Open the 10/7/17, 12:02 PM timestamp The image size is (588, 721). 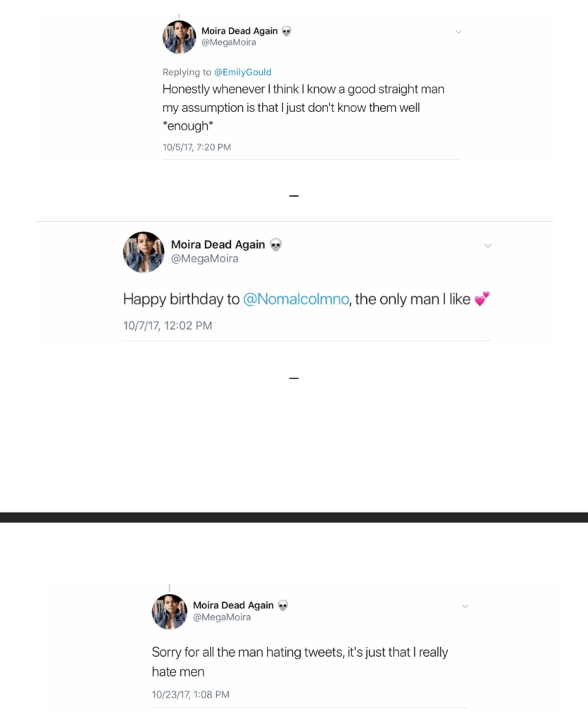pyautogui.click(x=168, y=326)
